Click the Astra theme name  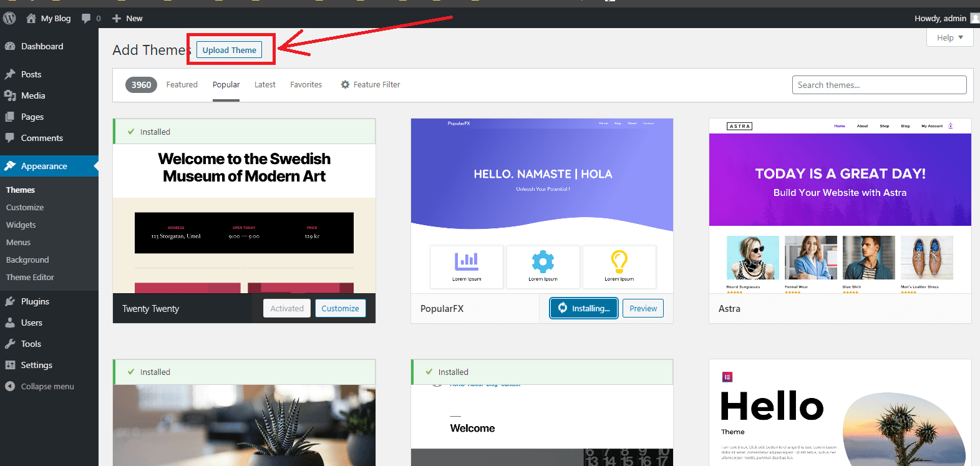pyautogui.click(x=729, y=308)
